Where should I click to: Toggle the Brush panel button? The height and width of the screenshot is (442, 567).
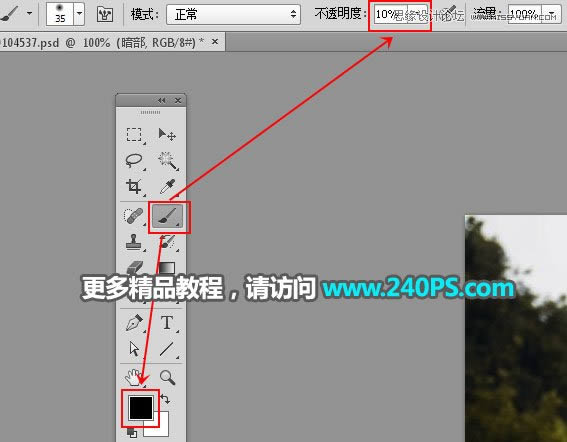(105, 14)
